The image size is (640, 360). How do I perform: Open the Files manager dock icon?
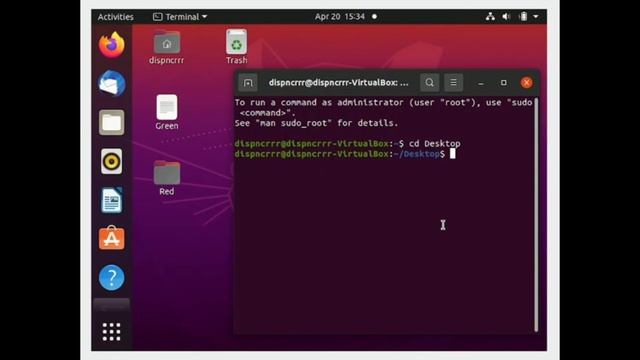111,122
